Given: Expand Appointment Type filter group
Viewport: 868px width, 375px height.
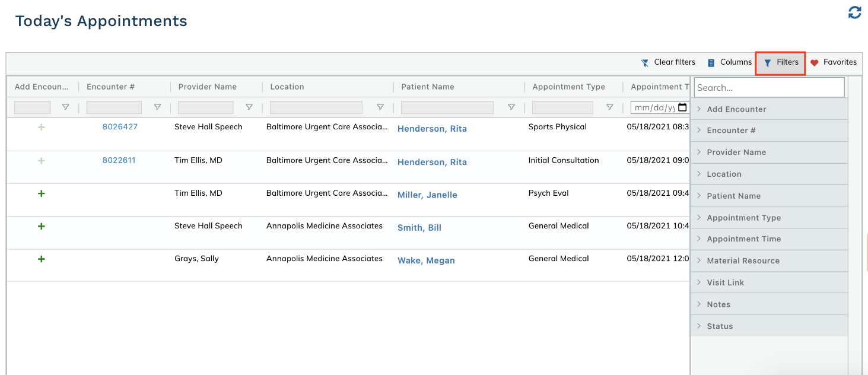Looking at the screenshot, I should pyautogui.click(x=700, y=218).
